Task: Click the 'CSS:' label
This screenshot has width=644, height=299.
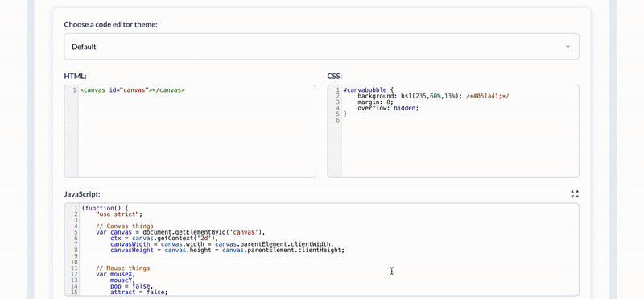Action: coord(334,76)
